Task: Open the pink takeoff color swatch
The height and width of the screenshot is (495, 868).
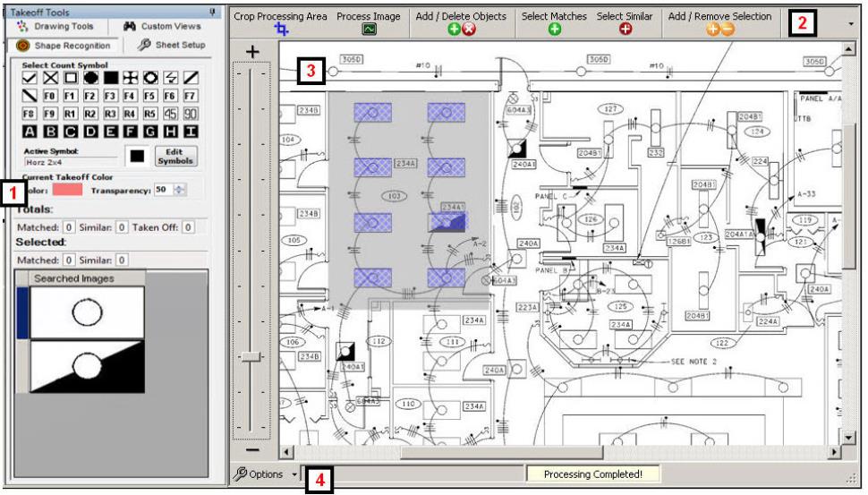Action: (67, 189)
